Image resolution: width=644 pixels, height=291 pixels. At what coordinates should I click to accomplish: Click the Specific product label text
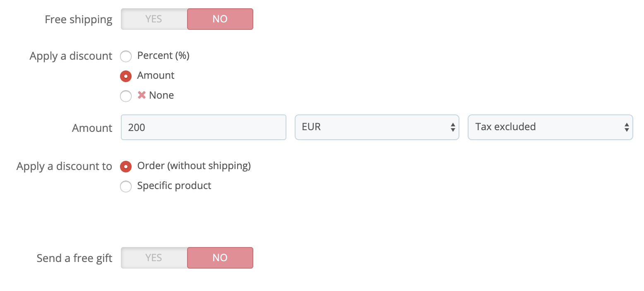(174, 186)
